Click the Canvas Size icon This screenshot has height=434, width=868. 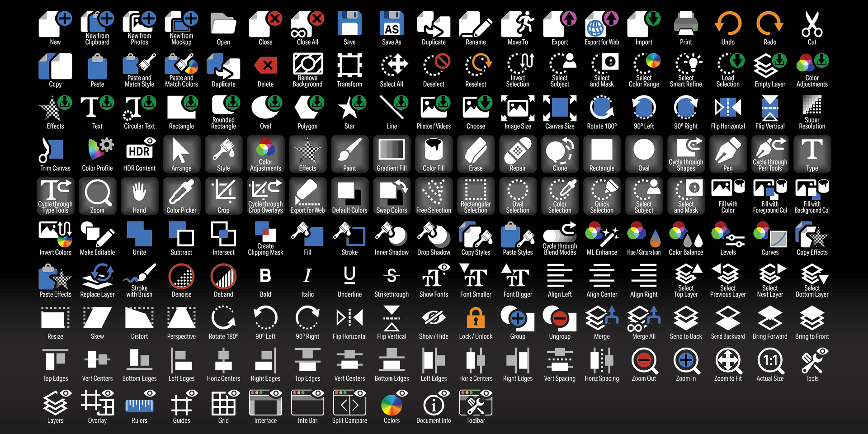[560, 108]
